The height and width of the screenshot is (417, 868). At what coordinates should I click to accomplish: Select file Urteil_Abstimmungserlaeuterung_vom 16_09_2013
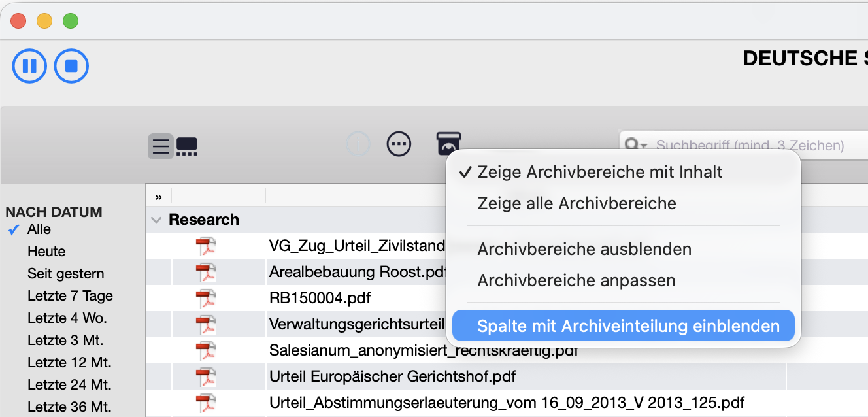click(x=507, y=403)
